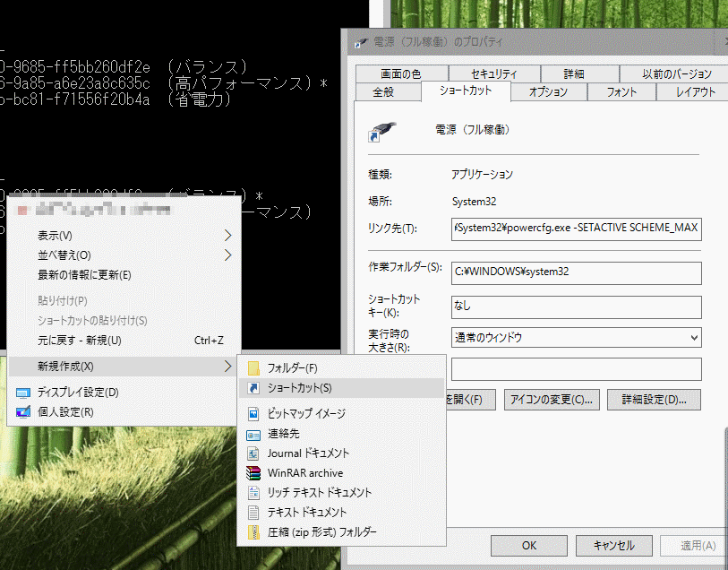Click the contact (連絡先) icon
The height and width of the screenshot is (570, 728).
(x=253, y=435)
